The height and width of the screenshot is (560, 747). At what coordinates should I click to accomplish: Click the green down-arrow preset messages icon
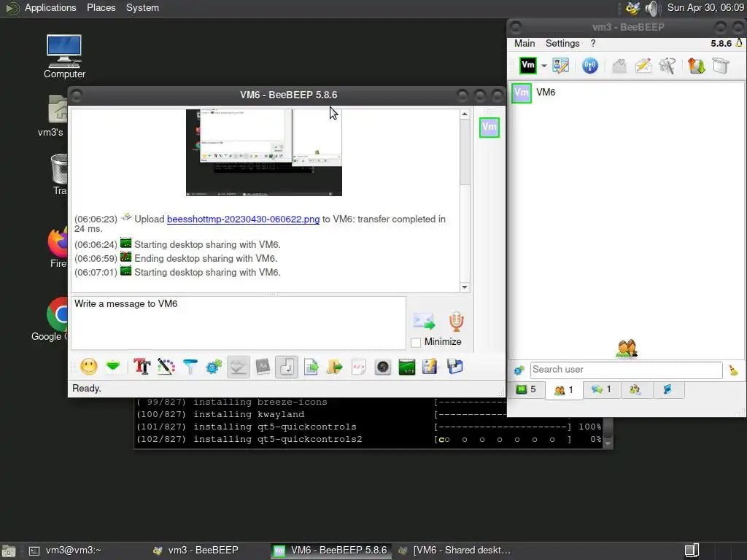pyautogui.click(x=113, y=367)
